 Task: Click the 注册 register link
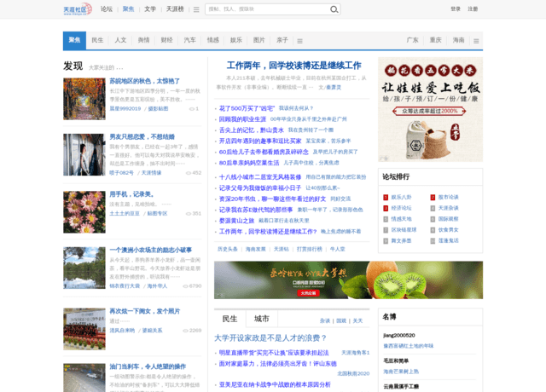coord(473,9)
